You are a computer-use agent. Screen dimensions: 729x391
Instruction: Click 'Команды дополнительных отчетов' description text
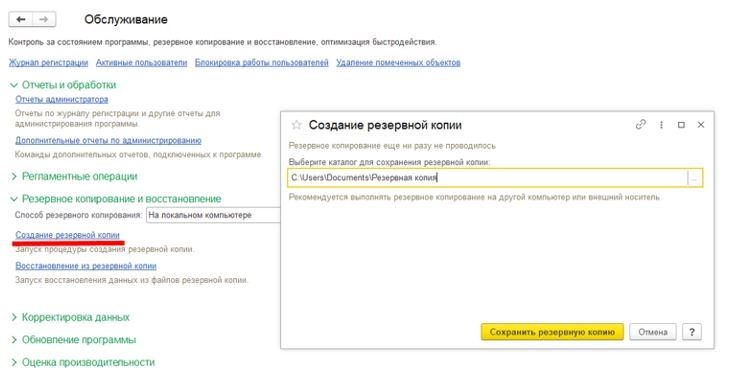coord(139,154)
